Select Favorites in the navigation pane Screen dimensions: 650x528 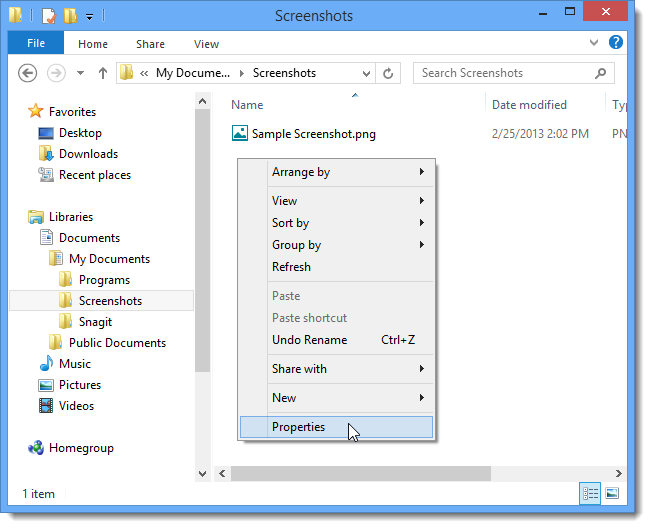[x=72, y=111]
